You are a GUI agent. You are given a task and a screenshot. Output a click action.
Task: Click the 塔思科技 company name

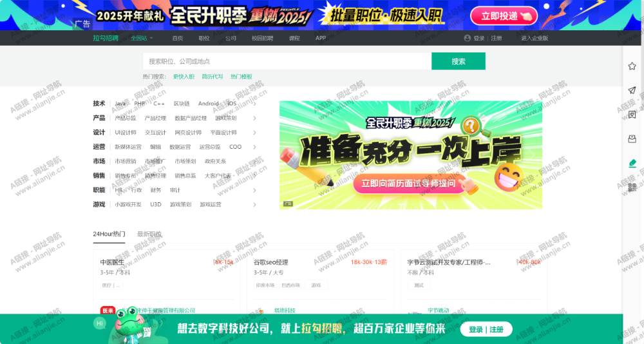tap(285, 311)
